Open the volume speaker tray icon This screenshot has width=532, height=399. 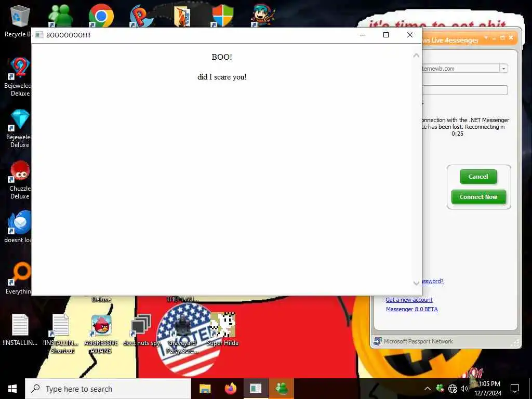pos(464,389)
